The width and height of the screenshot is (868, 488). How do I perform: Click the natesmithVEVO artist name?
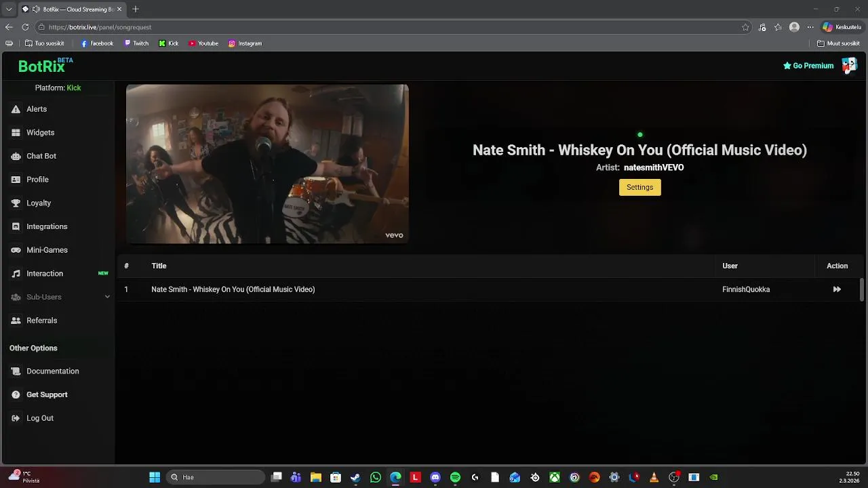tap(654, 167)
